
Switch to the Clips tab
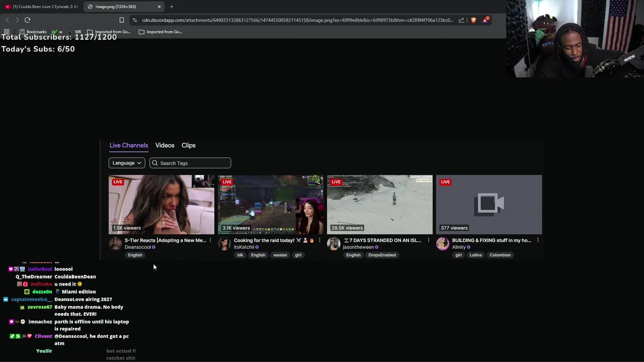click(x=189, y=145)
